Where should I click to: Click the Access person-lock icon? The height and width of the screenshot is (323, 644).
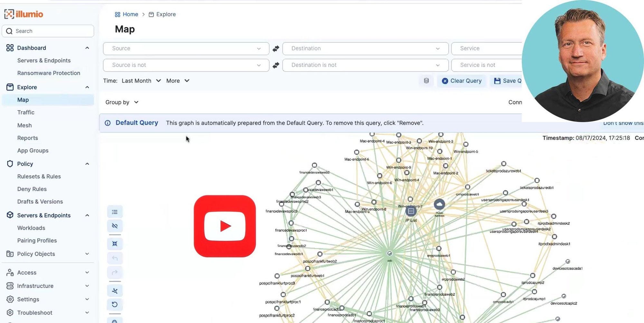(x=10, y=272)
